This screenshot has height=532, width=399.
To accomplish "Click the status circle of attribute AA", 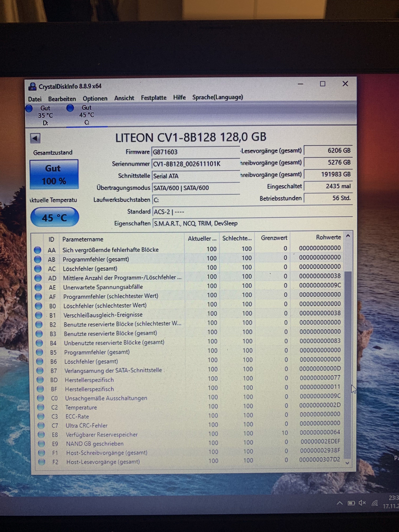I will coord(37,250).
